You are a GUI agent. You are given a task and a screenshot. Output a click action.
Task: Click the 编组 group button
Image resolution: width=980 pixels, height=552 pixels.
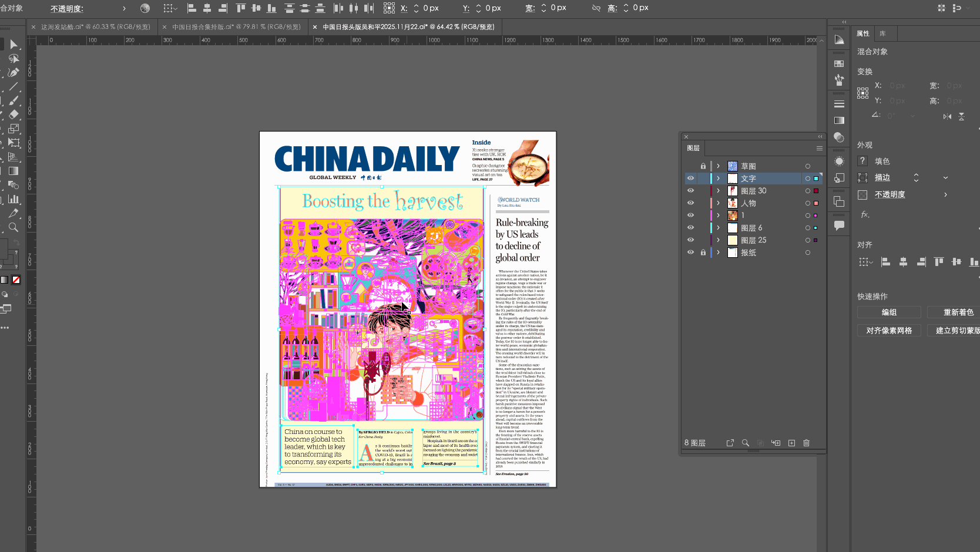click(x=889, y=312)
